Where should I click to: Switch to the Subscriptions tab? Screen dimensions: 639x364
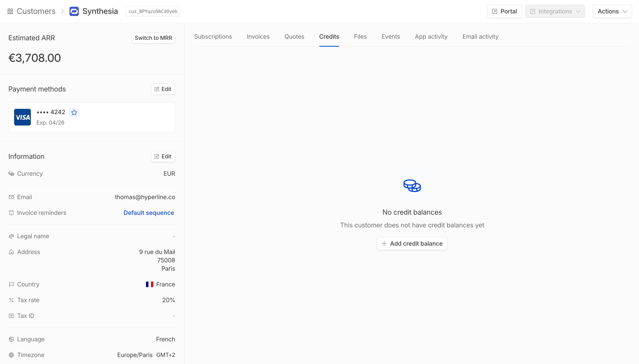click(x=213, y=37)
